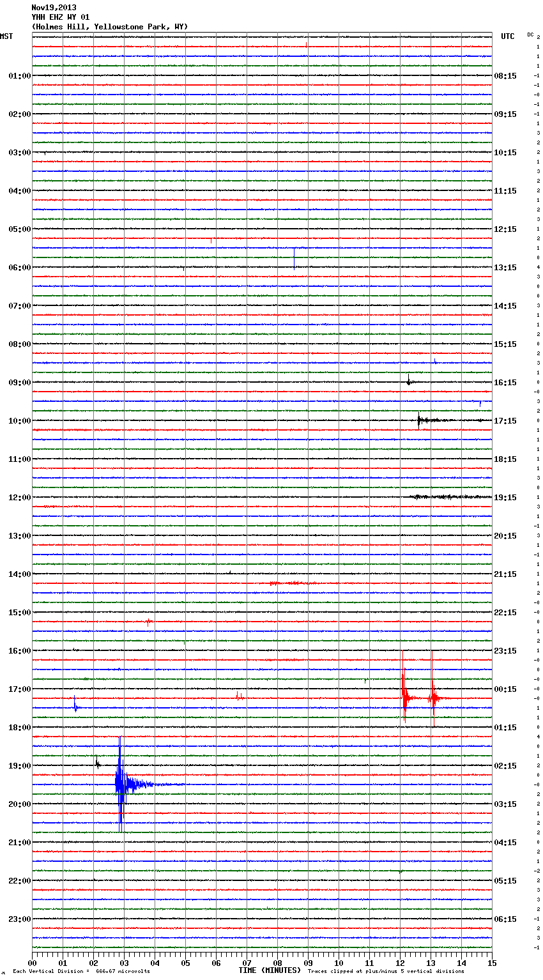
Task: Click the small red blip on 15:15 trace
Action: pos(148,621)
